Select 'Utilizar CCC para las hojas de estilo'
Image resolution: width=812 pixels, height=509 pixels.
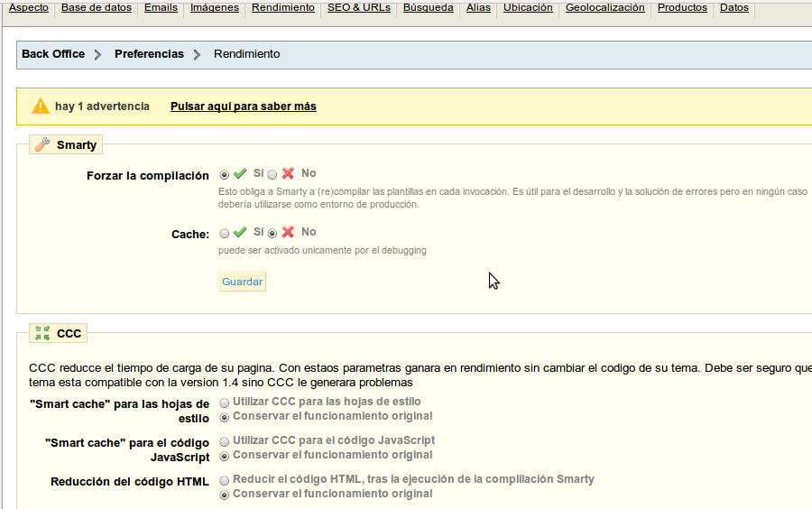[225, 403]
